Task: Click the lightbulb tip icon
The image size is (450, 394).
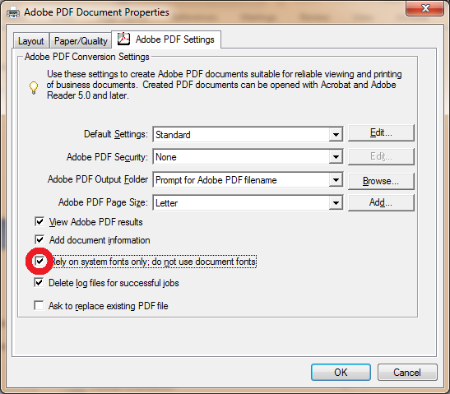Action: (x=33, y=88)
